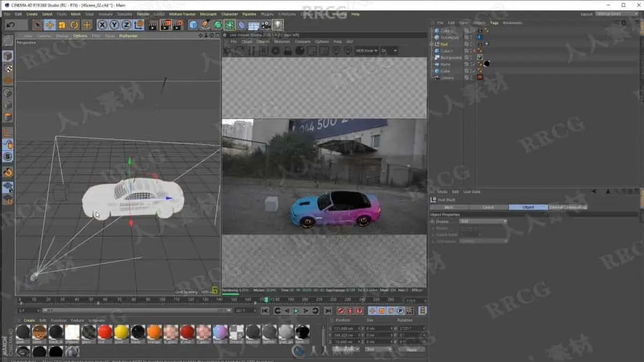Click the Play Forwards button
Viewport: 644px width, 362px height.
tap(296, 311)
